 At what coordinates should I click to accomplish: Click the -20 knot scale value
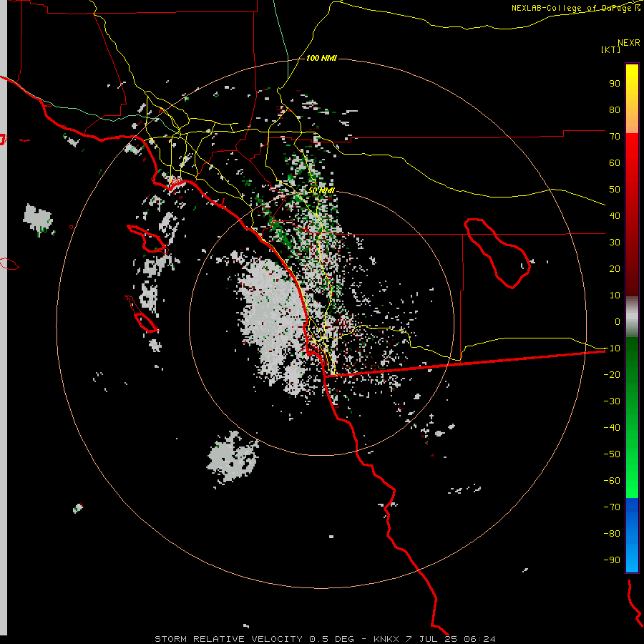(612, 375)
